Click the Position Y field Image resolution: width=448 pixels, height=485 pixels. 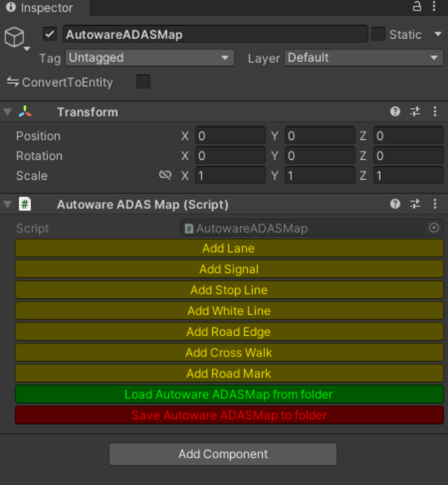point(320,136)
